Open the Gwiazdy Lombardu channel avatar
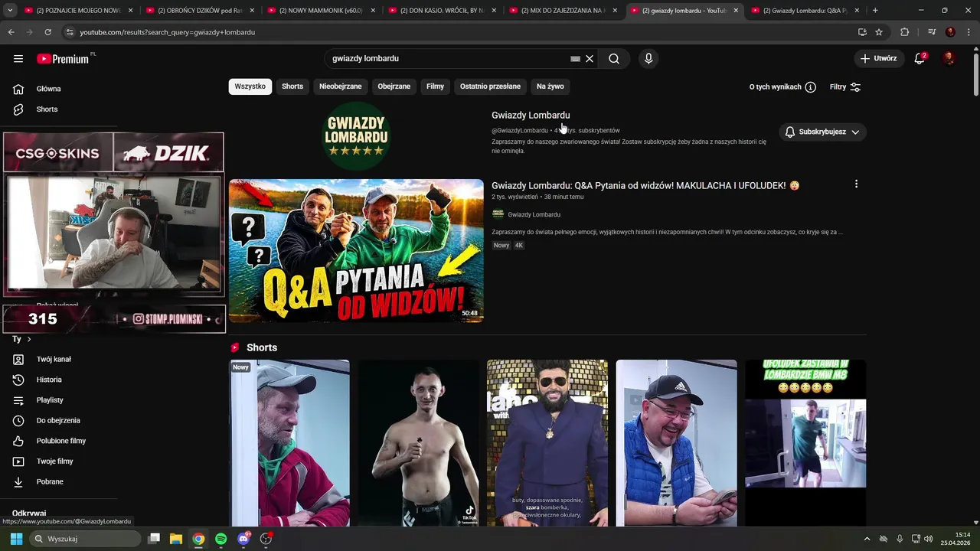The image size is (980, 551). (x=356, y=135)
